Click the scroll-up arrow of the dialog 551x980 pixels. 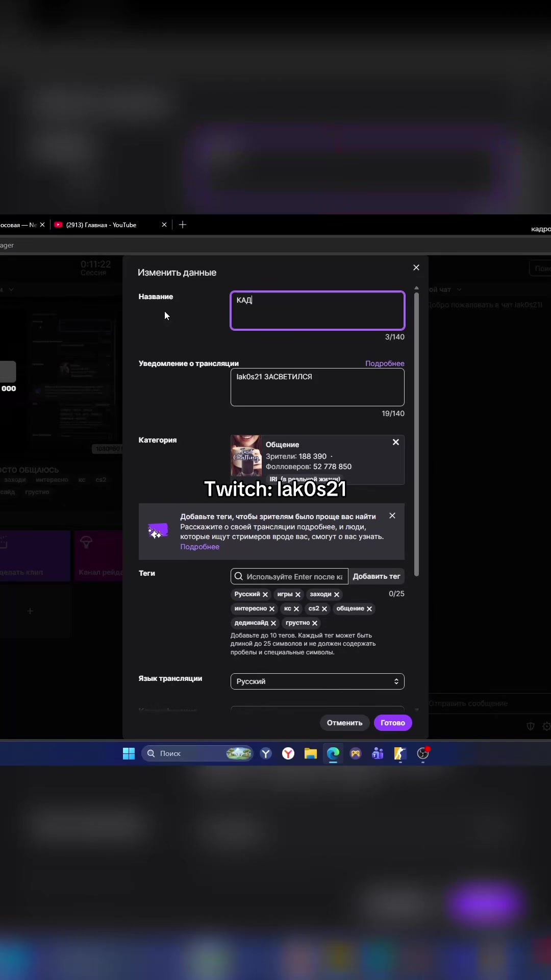416,288
